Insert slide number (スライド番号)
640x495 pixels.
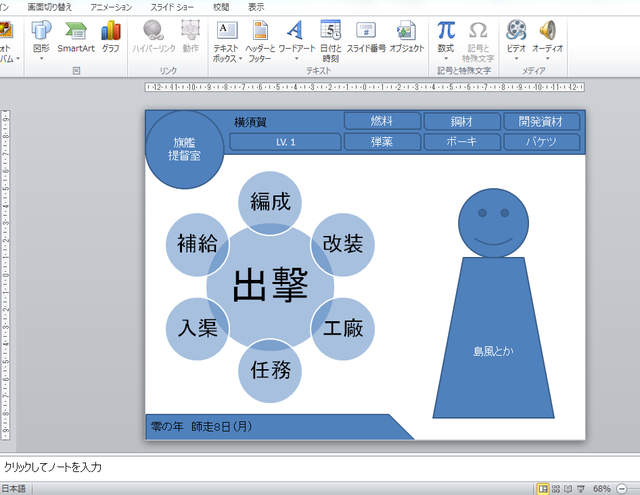(x=366, y=36)
